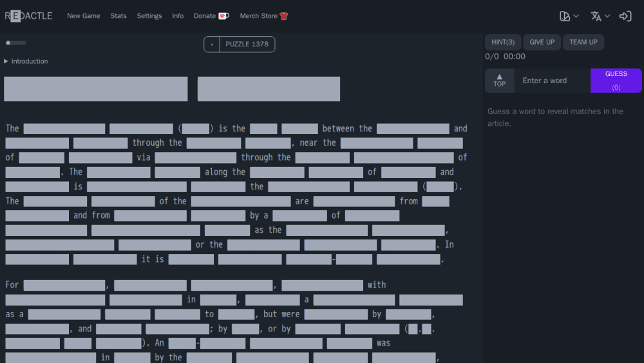Screen dimensions: 644x363
Task: Open the Info page
Action: (178, 16)
